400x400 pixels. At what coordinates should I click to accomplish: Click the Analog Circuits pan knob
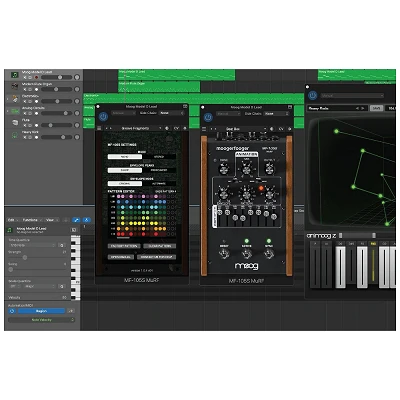tap(77, 113)
